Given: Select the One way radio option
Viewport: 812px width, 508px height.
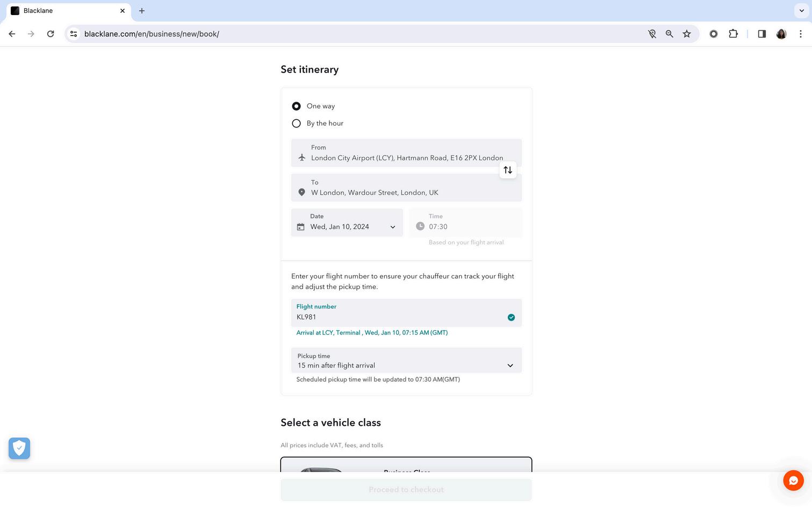Looking at the screenshot, I should 296,106.
